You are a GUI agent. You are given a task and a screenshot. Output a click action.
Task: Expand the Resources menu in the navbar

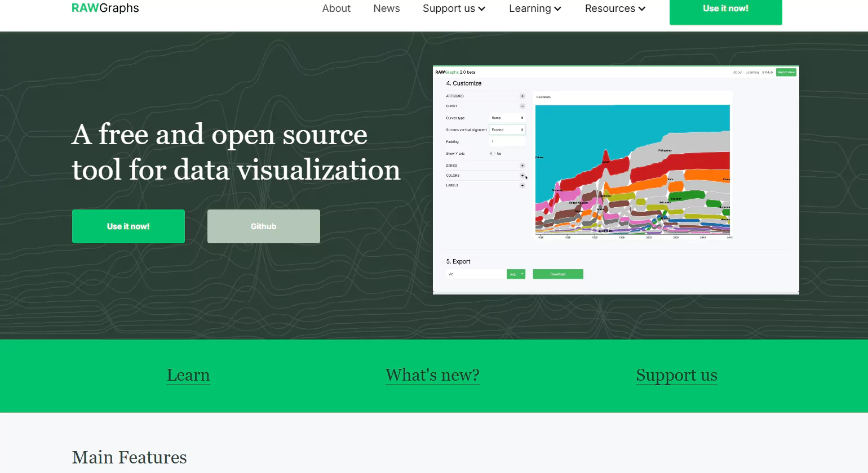tap(615, 8)
